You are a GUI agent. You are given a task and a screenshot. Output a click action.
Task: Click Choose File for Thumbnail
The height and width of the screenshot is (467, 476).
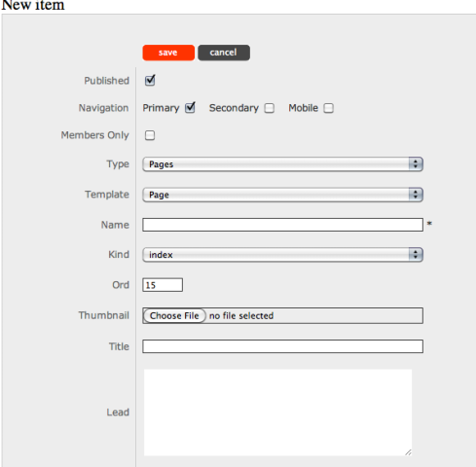[174, 315]
